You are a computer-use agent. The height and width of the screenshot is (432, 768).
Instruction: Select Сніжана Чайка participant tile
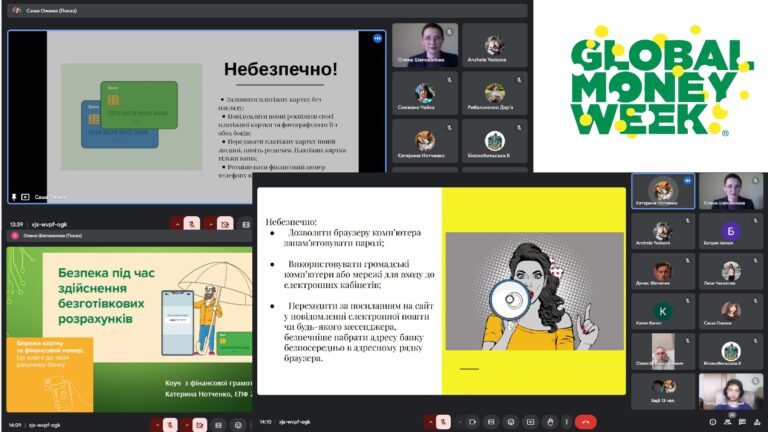425,92
